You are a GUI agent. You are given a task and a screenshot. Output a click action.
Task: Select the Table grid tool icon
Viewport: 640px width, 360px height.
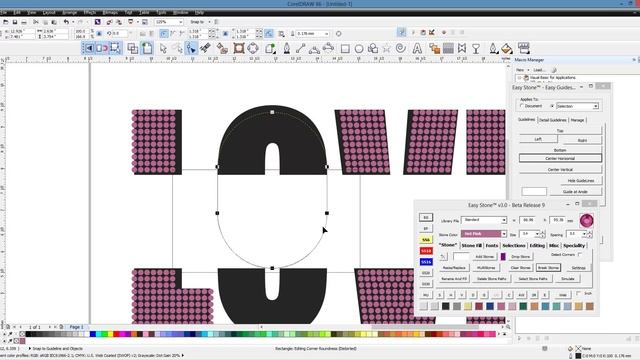click(x=448, y=49)
